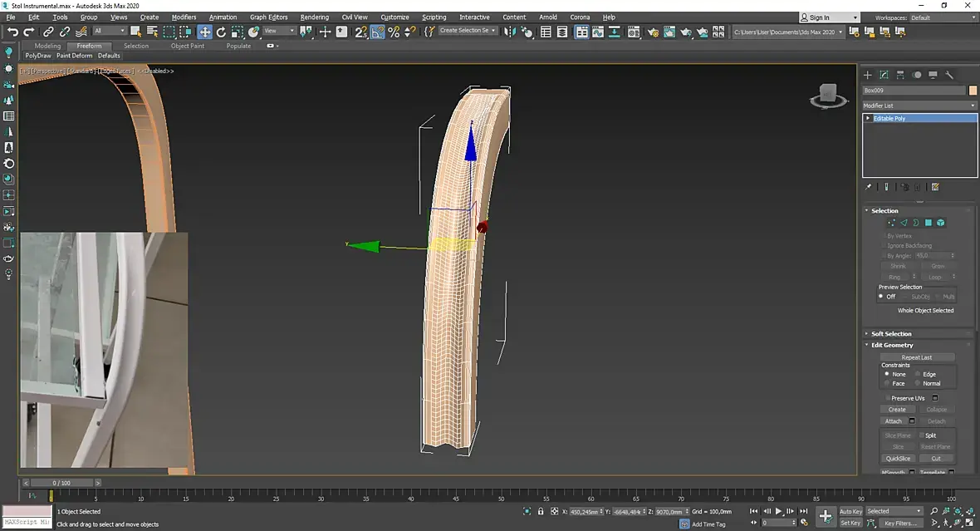Viewport: 980px width, 531px height.
Task: Switch to the Utilities command panel tab
Action: 949,75
